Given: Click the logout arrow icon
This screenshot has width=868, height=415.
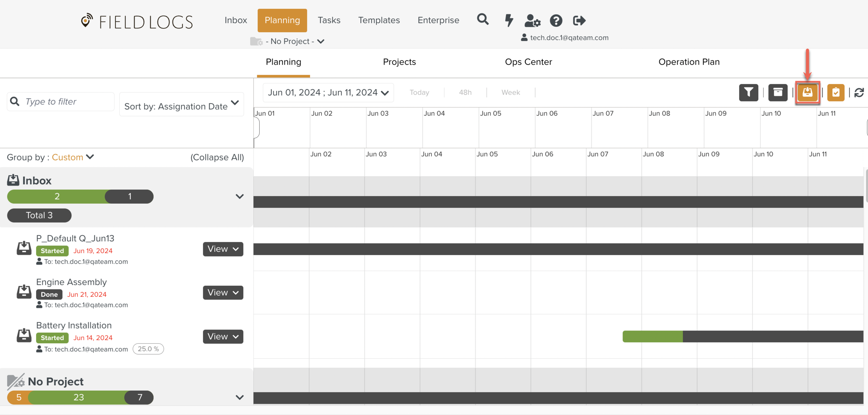Looking at the screenshot, I should coord(579,21).
